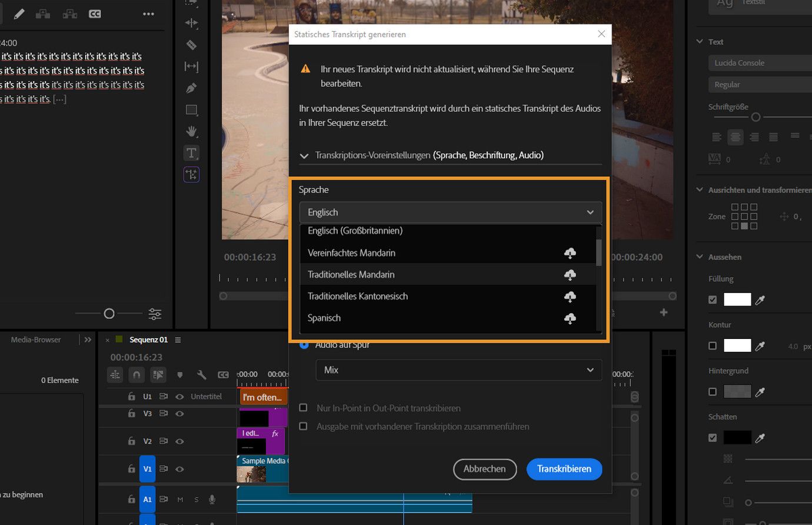Select 'Traditionelles Kantonesisch' from the language list

(358, 296)
